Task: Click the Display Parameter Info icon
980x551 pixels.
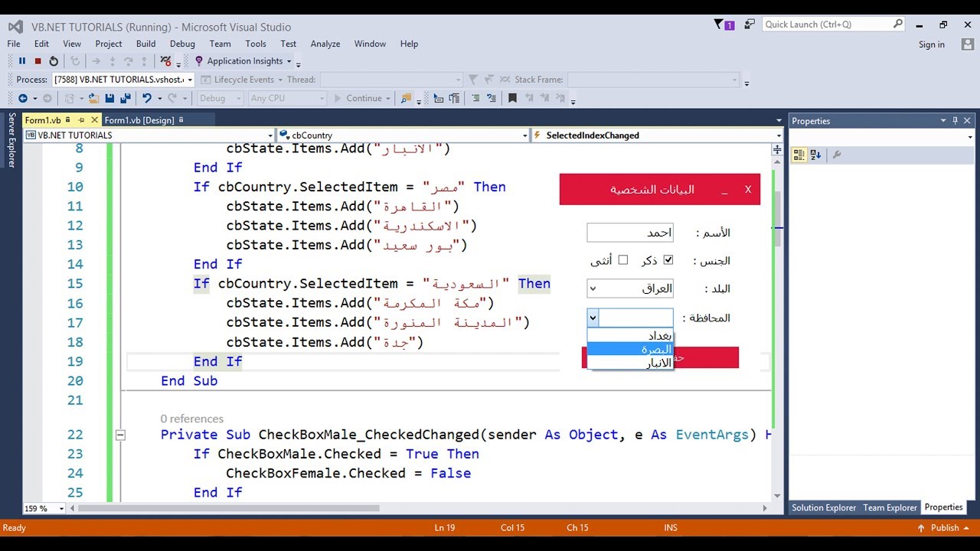Action: point(455,98)
